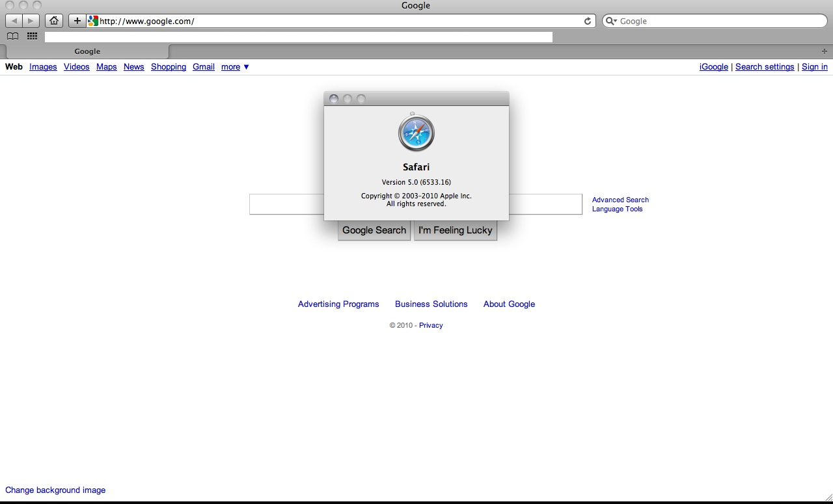
Task: Open search engine magnifier dropdown
Action: [x=611, y=21]
